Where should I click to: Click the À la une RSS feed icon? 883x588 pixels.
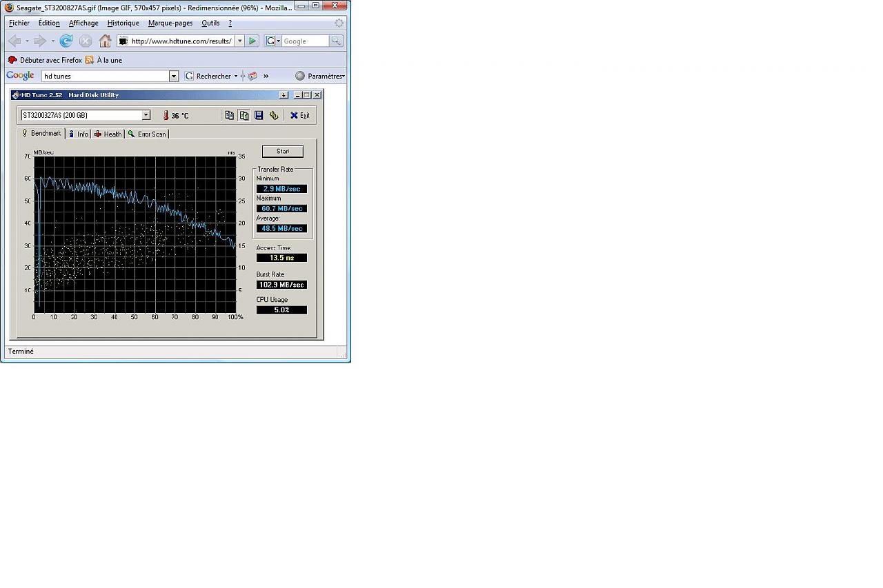click(x=89, y=60)
